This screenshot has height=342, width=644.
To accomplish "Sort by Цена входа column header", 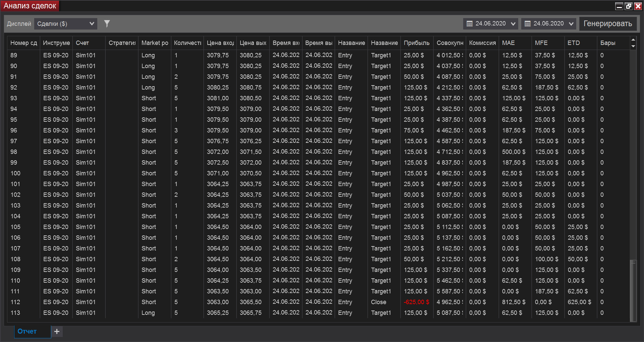I will pos(220,43).
